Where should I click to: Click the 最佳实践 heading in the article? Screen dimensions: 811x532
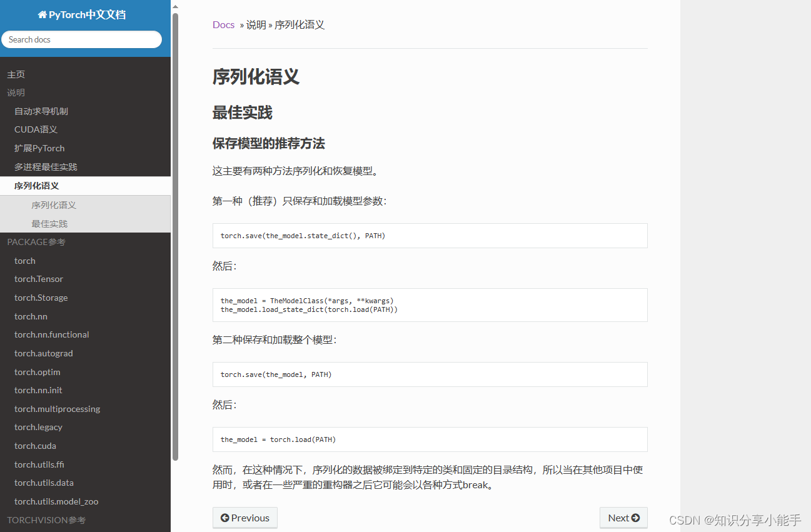coord(243,113)
